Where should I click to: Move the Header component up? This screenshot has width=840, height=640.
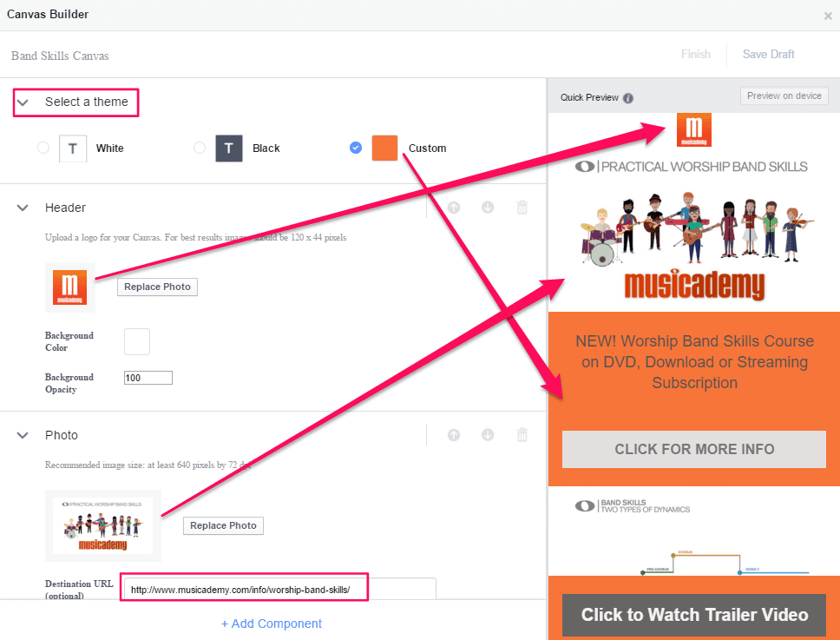coord(454,207)
